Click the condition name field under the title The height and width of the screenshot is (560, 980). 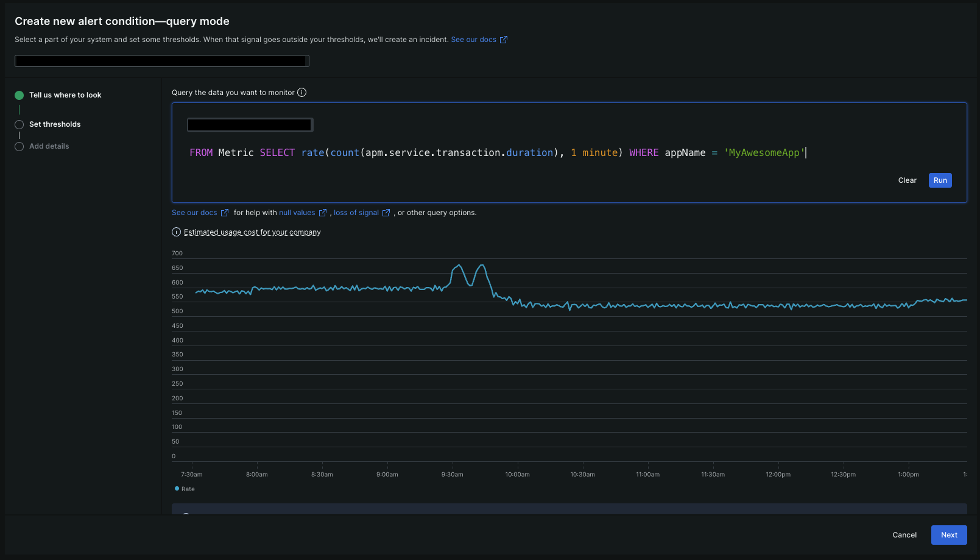[162, 61]
